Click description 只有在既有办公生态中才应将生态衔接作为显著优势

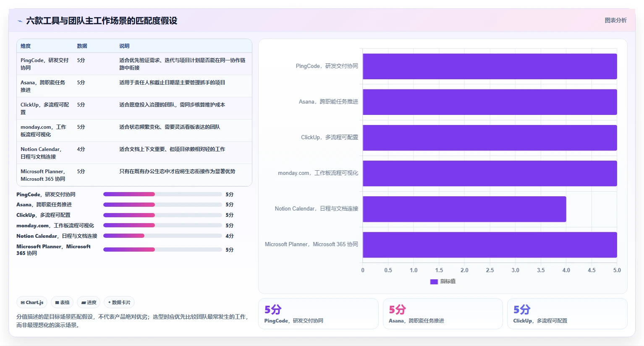click(177, 172)
